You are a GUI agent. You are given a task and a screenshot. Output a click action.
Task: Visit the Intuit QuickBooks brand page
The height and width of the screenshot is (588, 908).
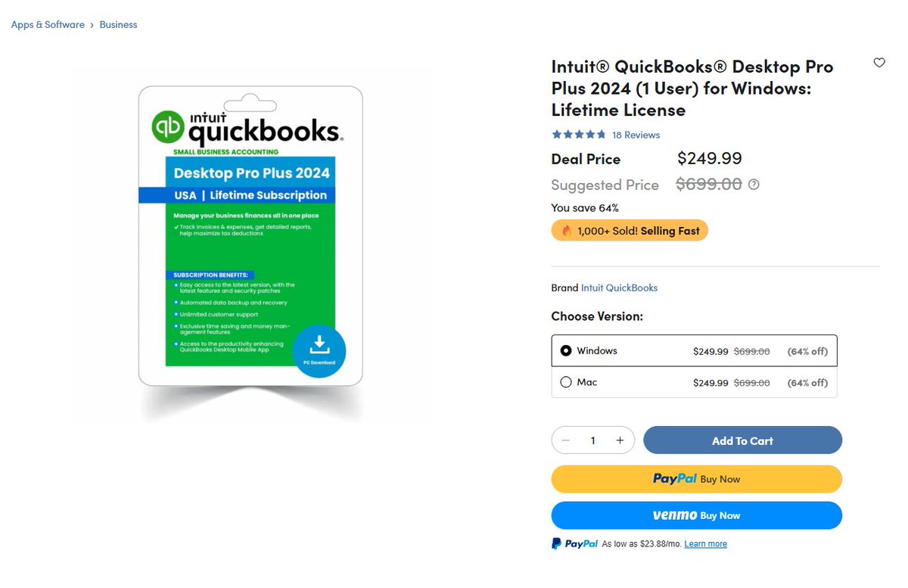point(619,288)
